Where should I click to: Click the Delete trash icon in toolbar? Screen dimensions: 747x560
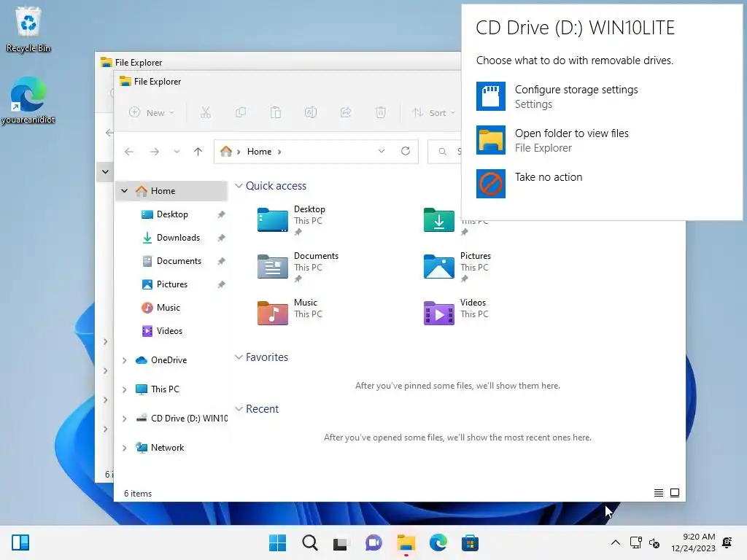click(x=381, y=113)
